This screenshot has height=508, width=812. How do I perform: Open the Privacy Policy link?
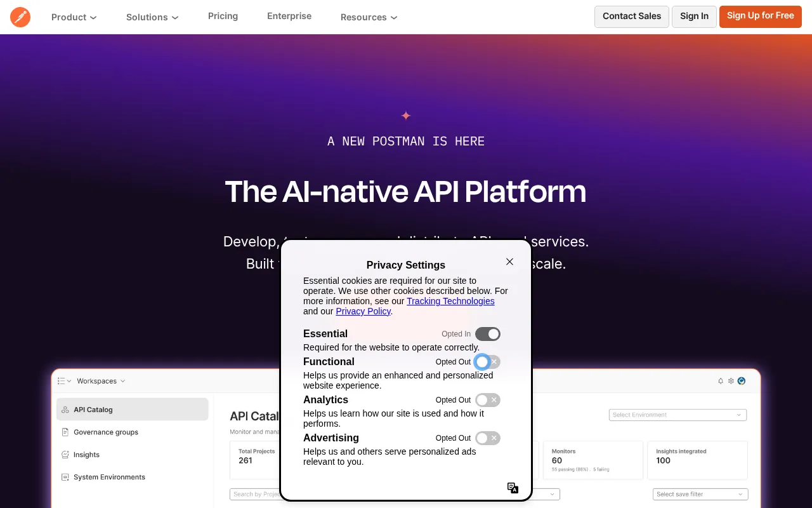(363, 311)
